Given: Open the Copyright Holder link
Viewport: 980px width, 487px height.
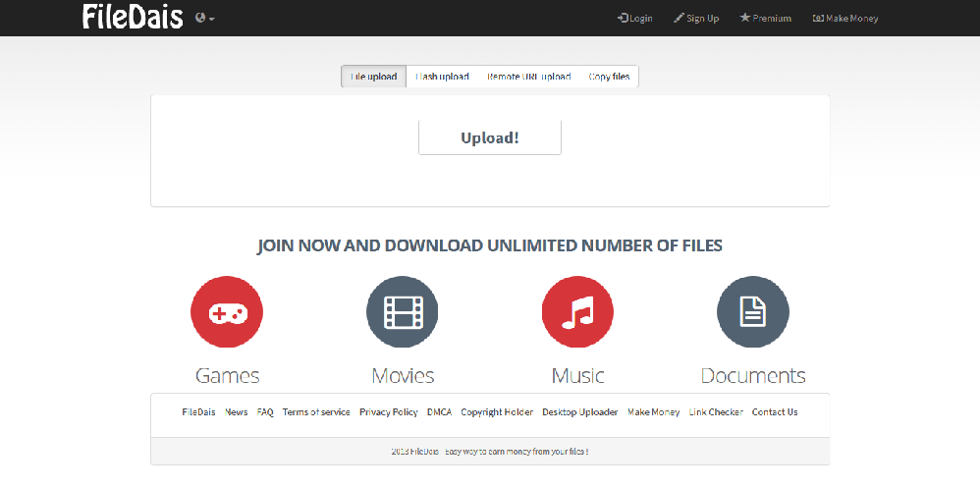Looking at the screenshot, I should 497,412.
